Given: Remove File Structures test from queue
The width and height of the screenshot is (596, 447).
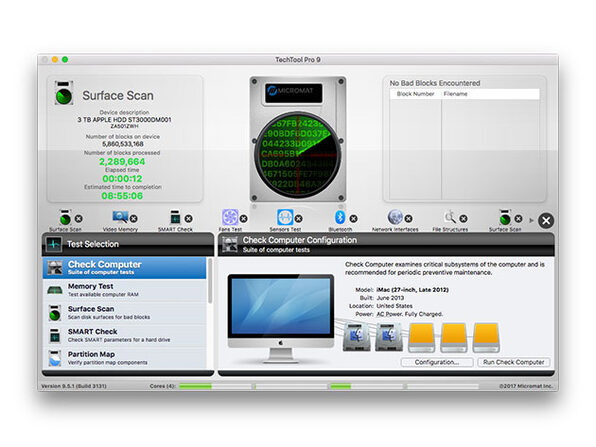Looking at the screenshot, I should (x=463, y=219).
